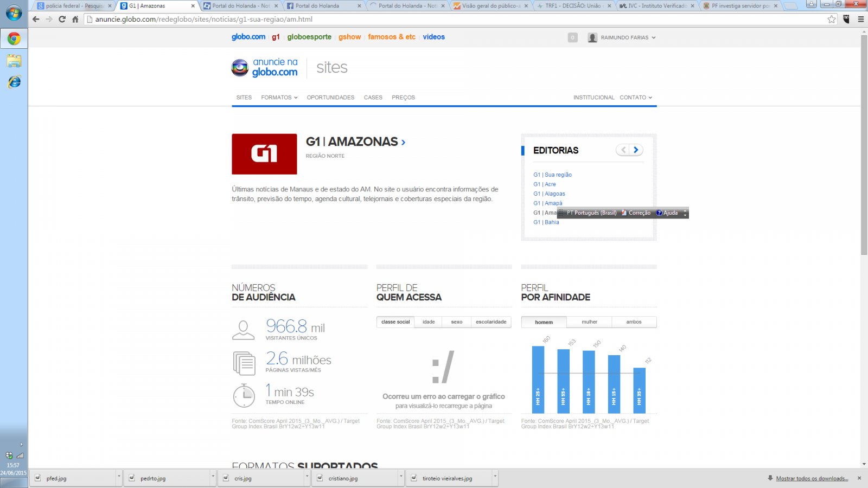
Task: Click the browser home icon
Action: click(x=75, y=19)
